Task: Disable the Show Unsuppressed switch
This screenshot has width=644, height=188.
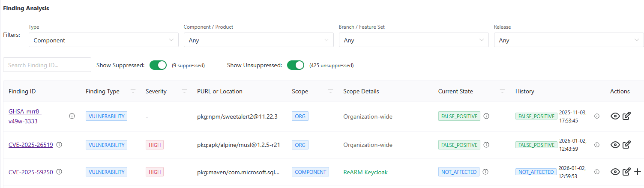Action: (x=295, y=65)
